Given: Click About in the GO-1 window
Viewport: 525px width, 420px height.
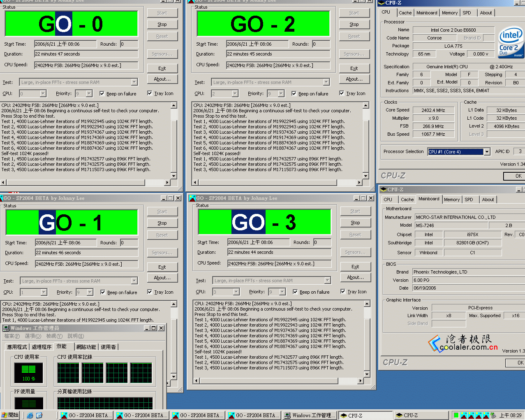Looking at the screenshot, I should (162, 278).
